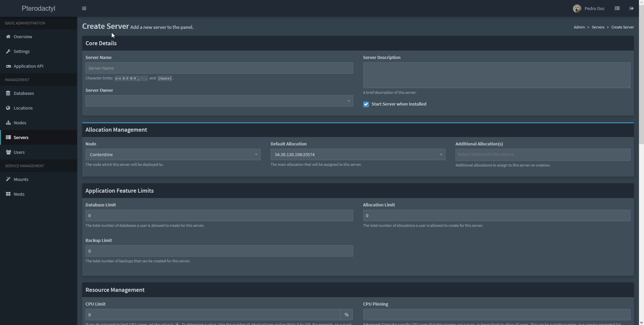Click the Servers breadcrumb link

(x=598, y=27)
